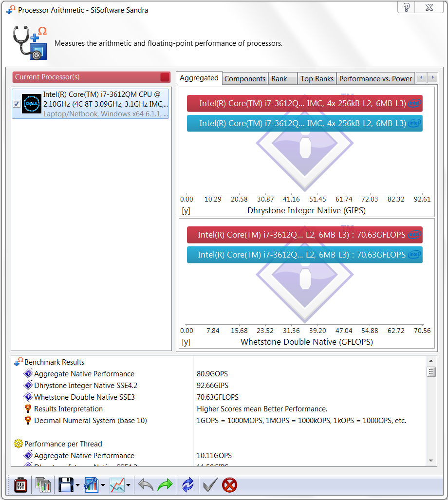Select the Performance per Thread heading
448x500 pixels.
pyautogui.click(x=63, y=444)
